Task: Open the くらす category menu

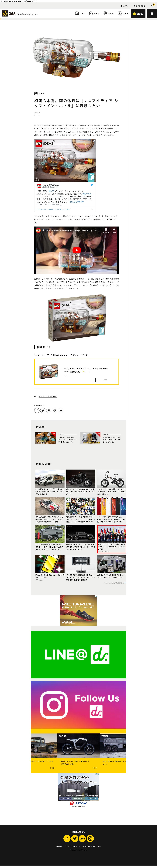Action: click(80, 13)
